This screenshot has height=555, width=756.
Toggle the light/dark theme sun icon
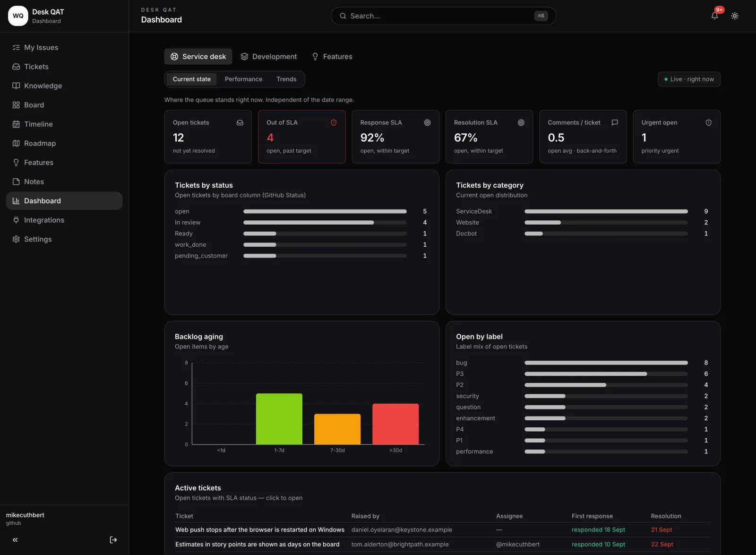[x=735, y=16]
